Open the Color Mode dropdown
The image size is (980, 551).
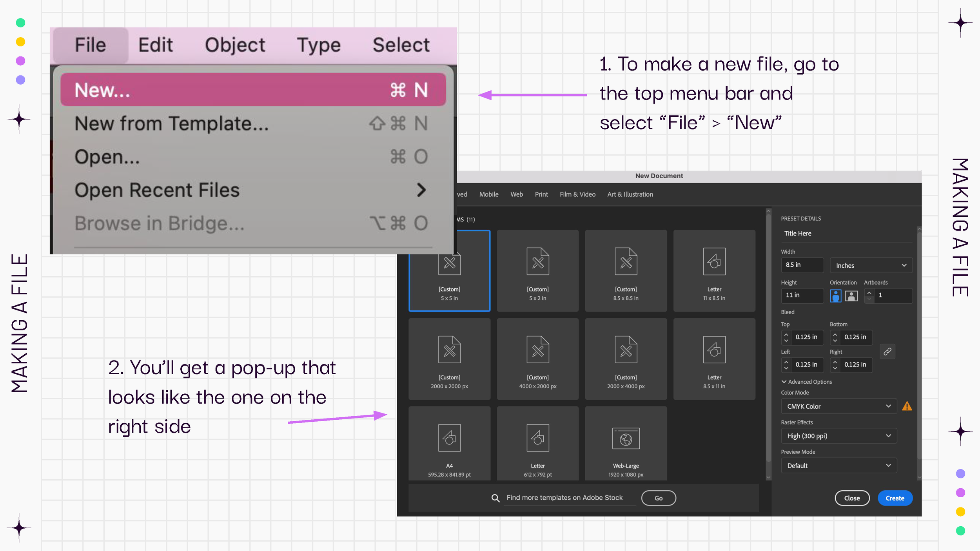839,406
